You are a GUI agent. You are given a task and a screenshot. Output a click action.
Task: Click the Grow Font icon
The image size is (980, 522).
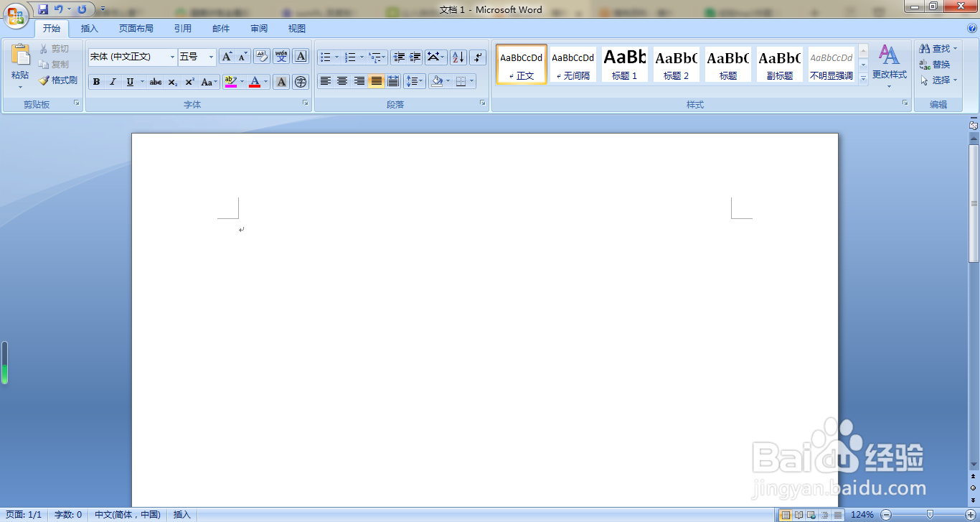click(x=227, y=57)
